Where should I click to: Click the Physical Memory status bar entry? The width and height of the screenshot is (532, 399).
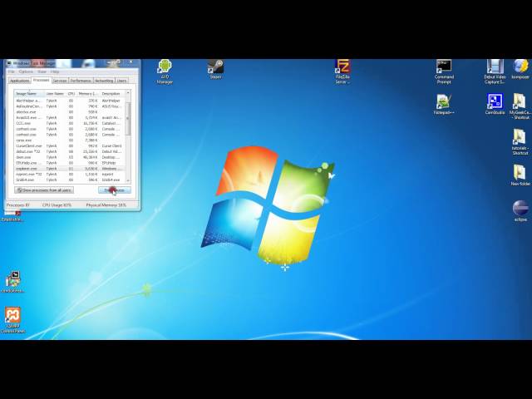(x=106, y=205)
